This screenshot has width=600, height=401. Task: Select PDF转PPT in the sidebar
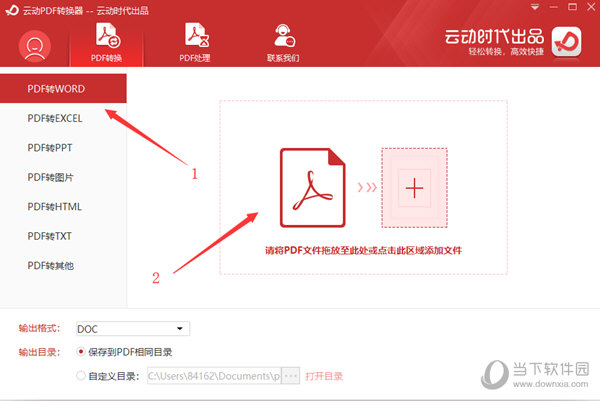point(63,148)
